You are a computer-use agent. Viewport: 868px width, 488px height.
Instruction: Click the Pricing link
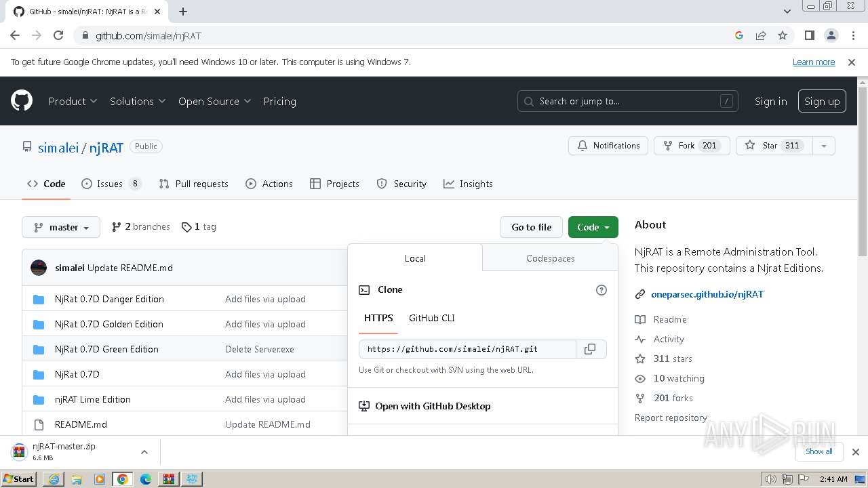(x=279, y=101)
